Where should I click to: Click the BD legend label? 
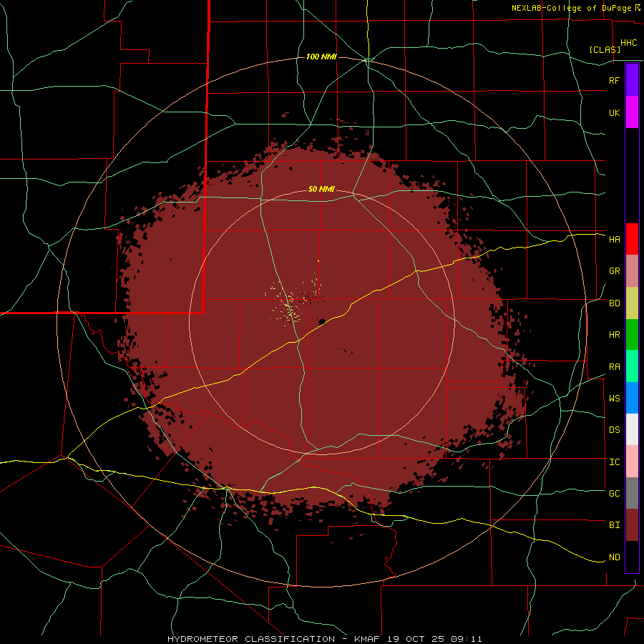tap(614, 303)
